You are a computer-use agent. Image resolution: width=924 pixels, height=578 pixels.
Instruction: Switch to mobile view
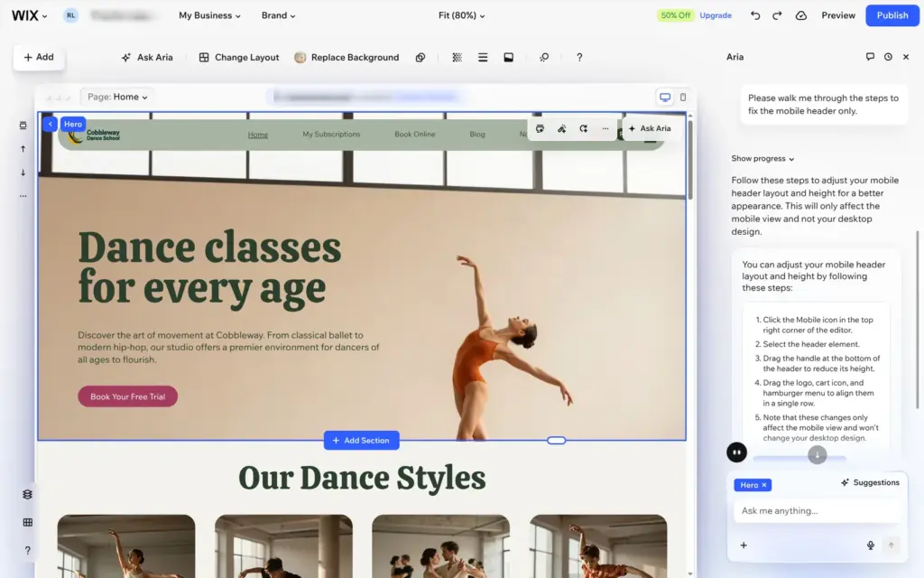pos(683,98)
